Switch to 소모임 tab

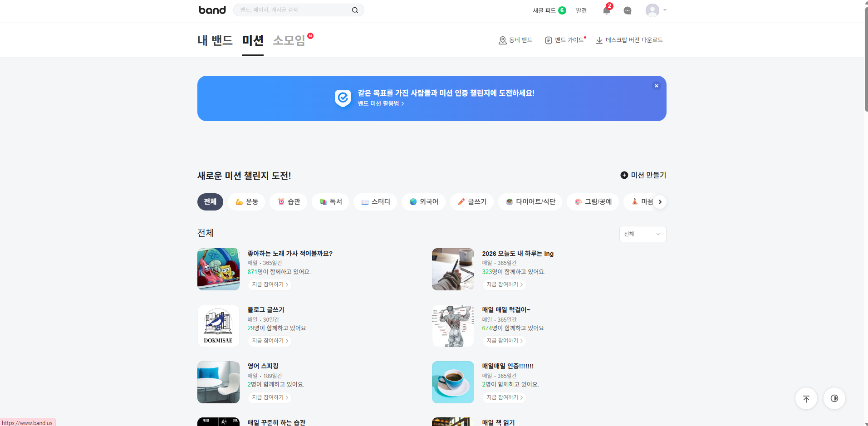[x=289, y=40]
